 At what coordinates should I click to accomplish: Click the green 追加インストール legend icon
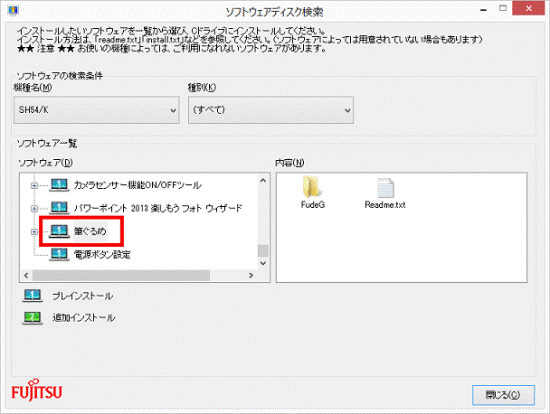pos(32,318)
